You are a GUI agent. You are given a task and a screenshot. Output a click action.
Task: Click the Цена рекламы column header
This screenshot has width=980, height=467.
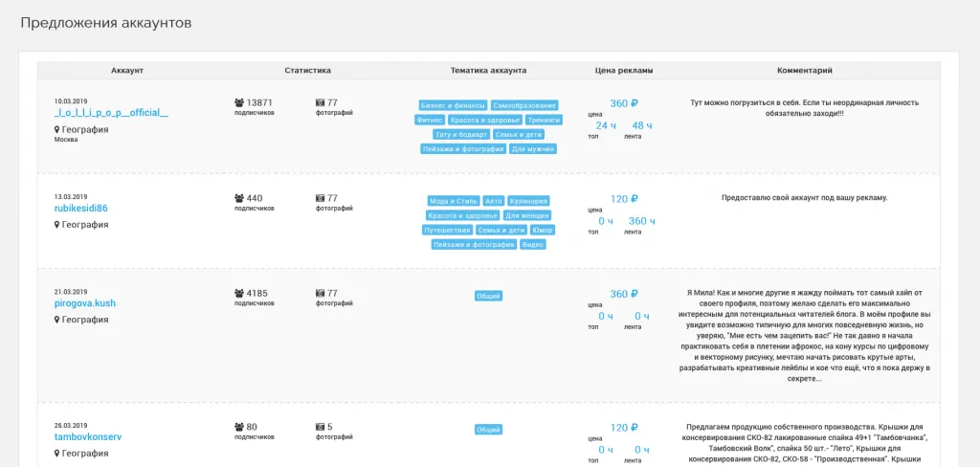[624, 71]
